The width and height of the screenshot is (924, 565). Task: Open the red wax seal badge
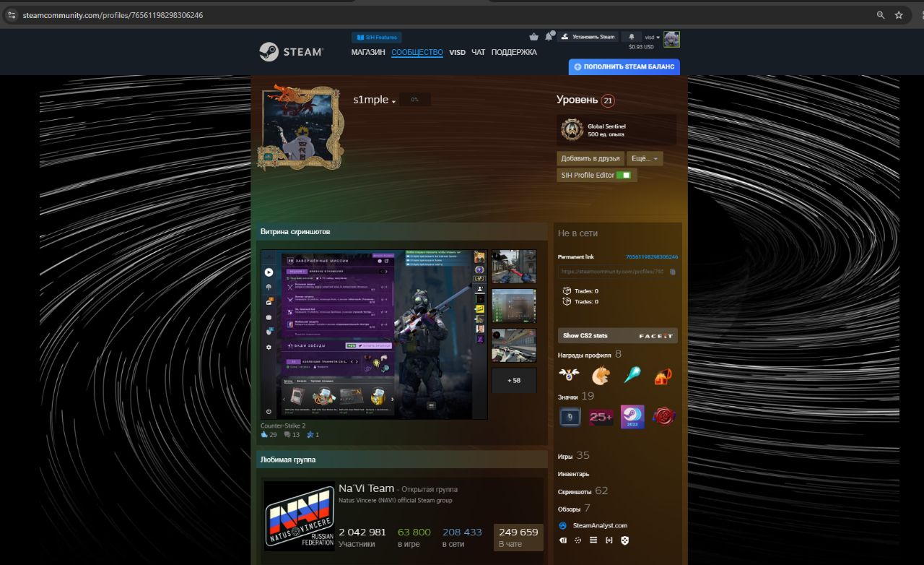[663, 417]
